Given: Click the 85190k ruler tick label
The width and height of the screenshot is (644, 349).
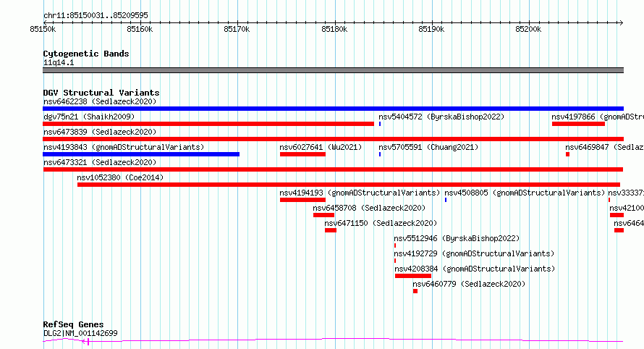Looking at the screenshot, I should (x=431, y=29).
